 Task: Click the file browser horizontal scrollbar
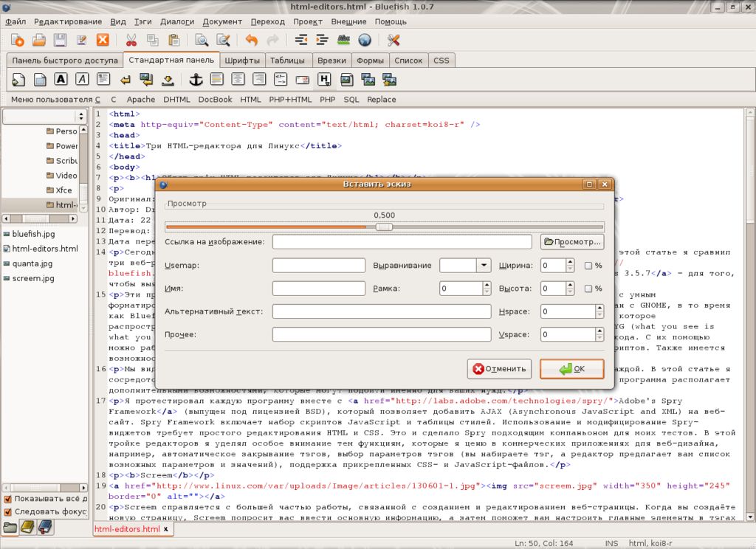point(40,218)
